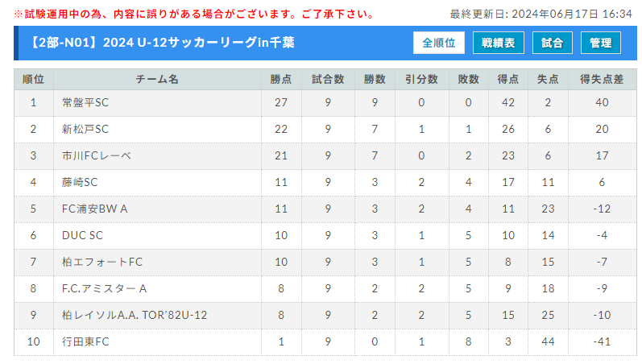This screenshot has height=364, width=642.
Task: Click the 順位 column header
Action: tap(34, 80)
